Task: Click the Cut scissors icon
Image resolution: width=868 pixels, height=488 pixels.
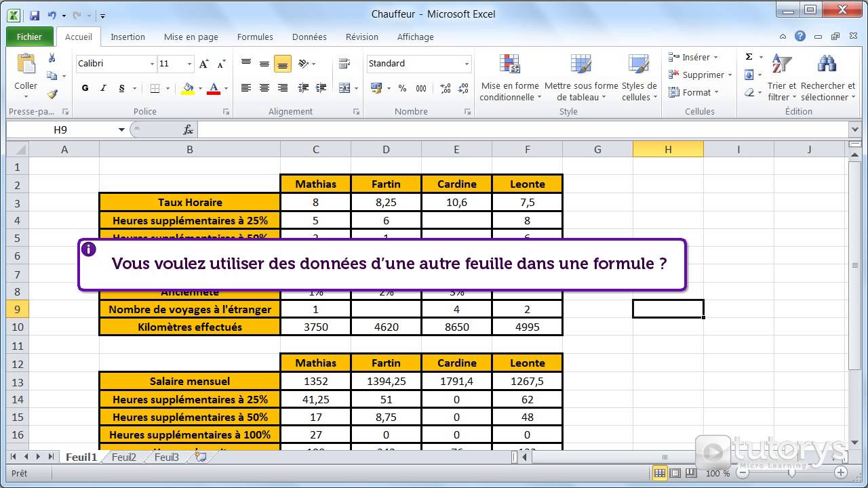Action: point(52,58)
